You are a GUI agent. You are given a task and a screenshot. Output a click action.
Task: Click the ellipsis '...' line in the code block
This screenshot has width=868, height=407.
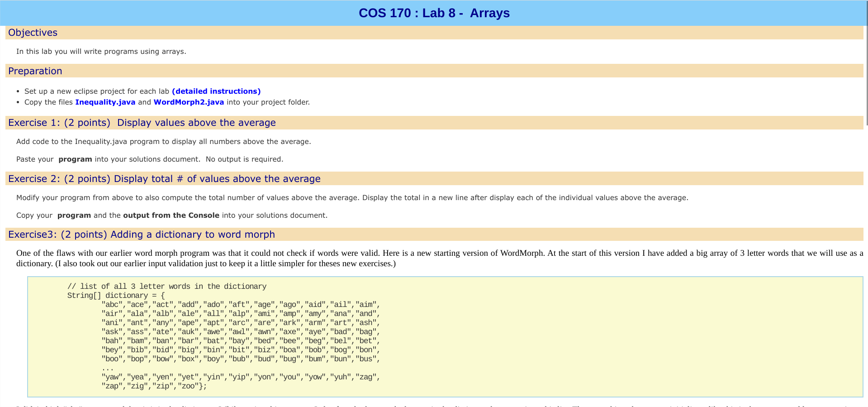[x=108, y=369]
